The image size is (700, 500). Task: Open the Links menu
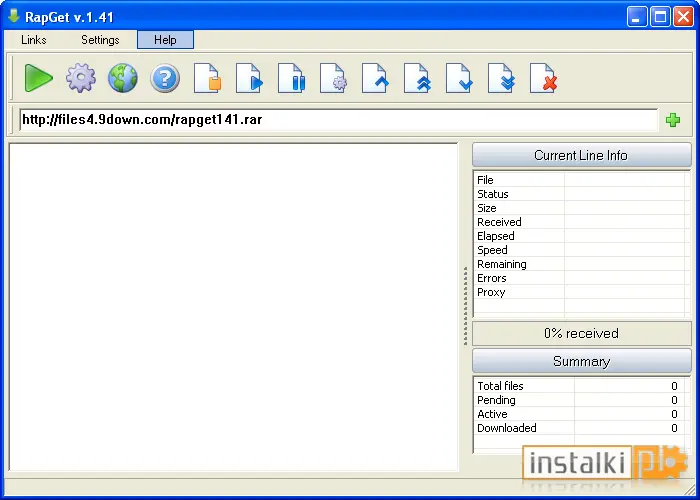33,40
